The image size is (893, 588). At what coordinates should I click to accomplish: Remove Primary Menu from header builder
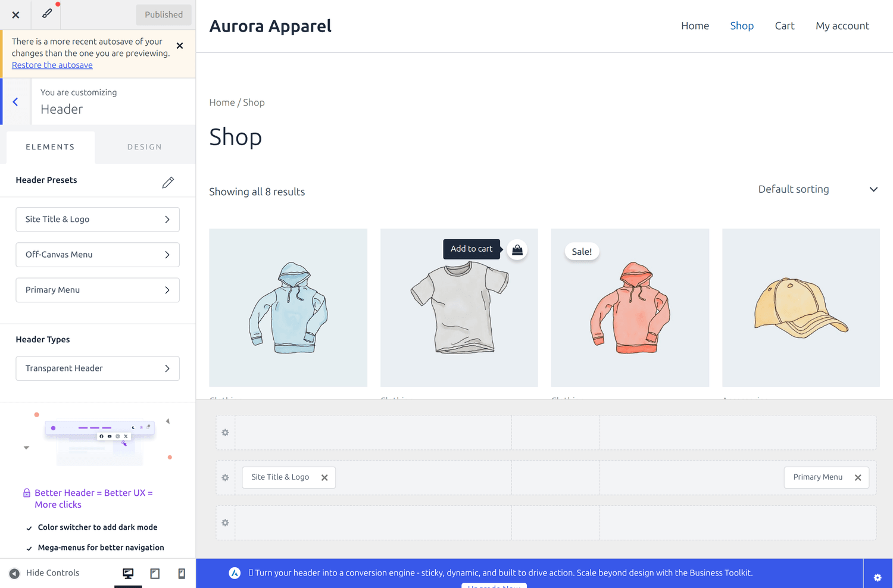pos(858,478)
